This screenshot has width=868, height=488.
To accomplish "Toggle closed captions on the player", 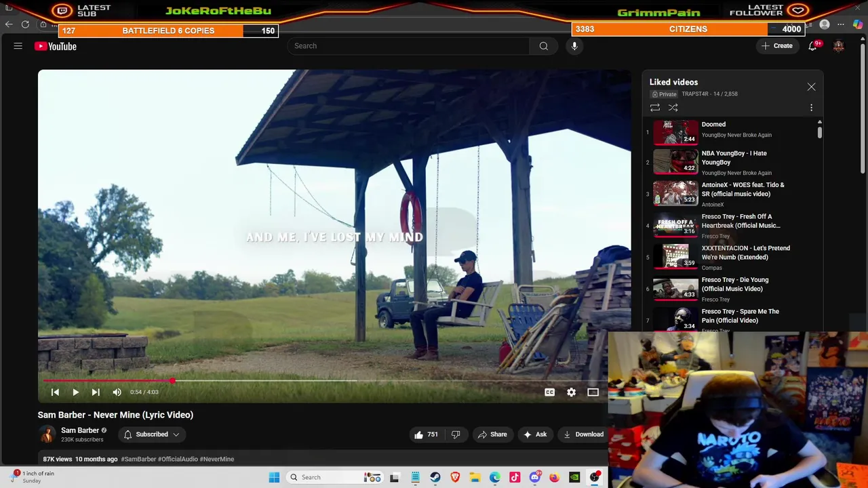I will [x=549, y=392].
